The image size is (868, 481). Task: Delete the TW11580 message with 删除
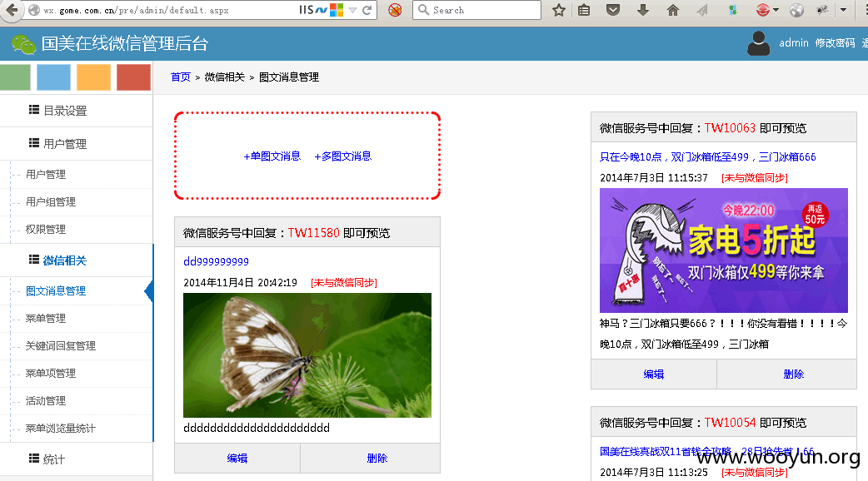point(377,458)
